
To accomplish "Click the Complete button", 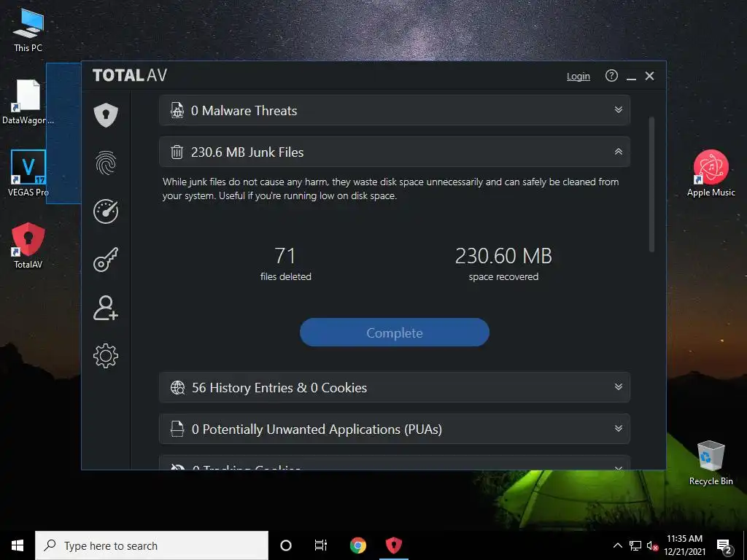I will click(x=395, y=332).
